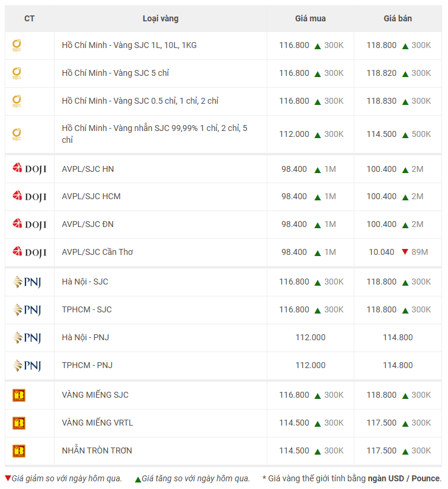Click the AVPL/SJC Cần Thơ label

coord(97,252)
